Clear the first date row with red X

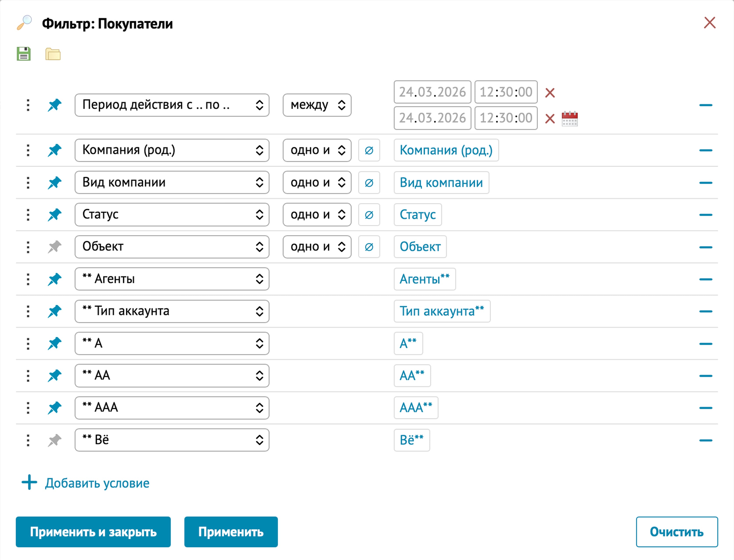pos(550,93)
